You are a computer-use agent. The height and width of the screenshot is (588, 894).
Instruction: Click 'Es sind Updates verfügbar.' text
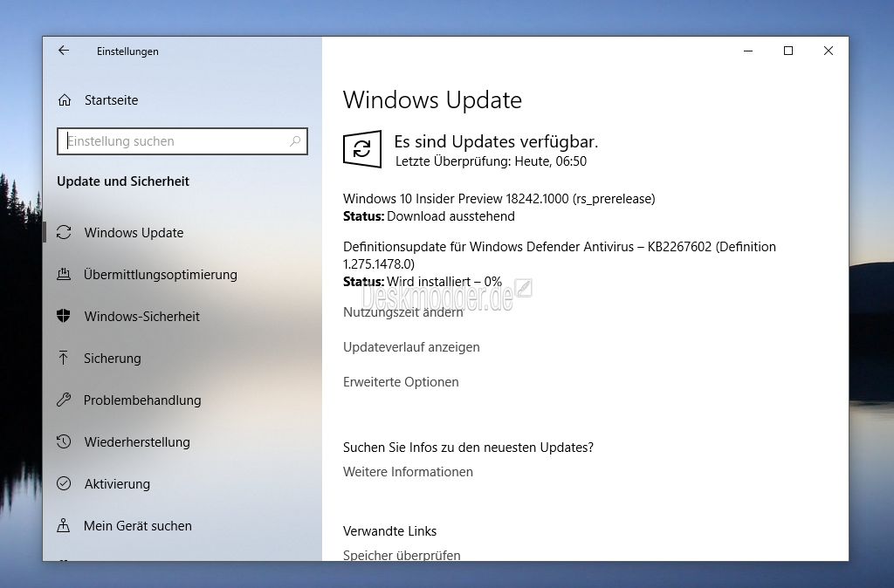tap(496, 141)
